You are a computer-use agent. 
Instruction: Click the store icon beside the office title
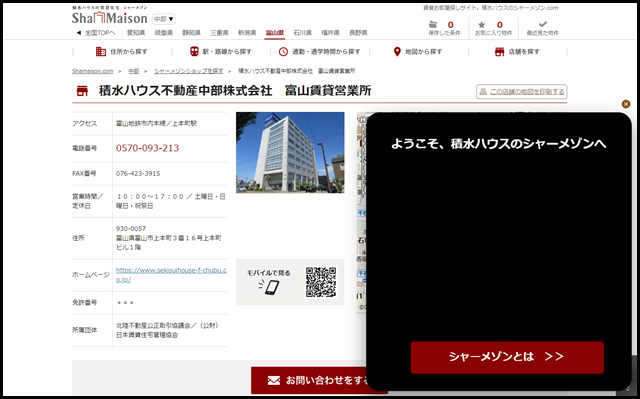tap(82, 91)
